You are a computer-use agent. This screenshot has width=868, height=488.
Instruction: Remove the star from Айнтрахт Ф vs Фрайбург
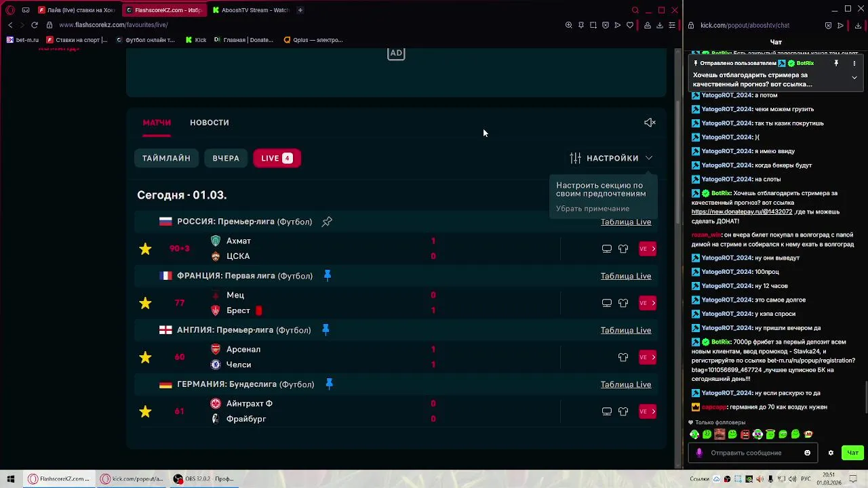click(x=145, y=411)
